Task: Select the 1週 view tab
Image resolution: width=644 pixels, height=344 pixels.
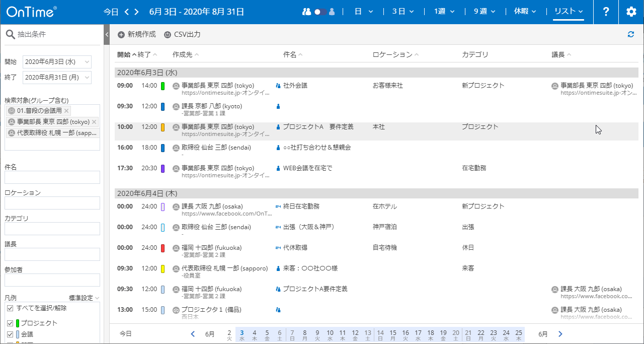Action: click(x=444, y=12)
